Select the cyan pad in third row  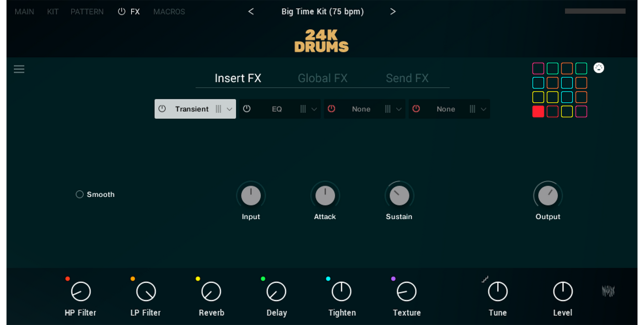[x=567, y=97]
